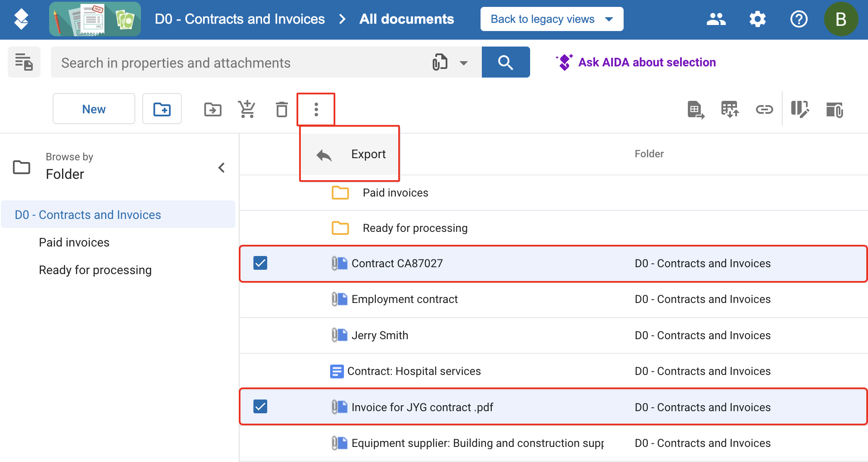Click the move to folder icon
Image resolution: width=868 pixels, height=462 pixels.
coord(213,109)
